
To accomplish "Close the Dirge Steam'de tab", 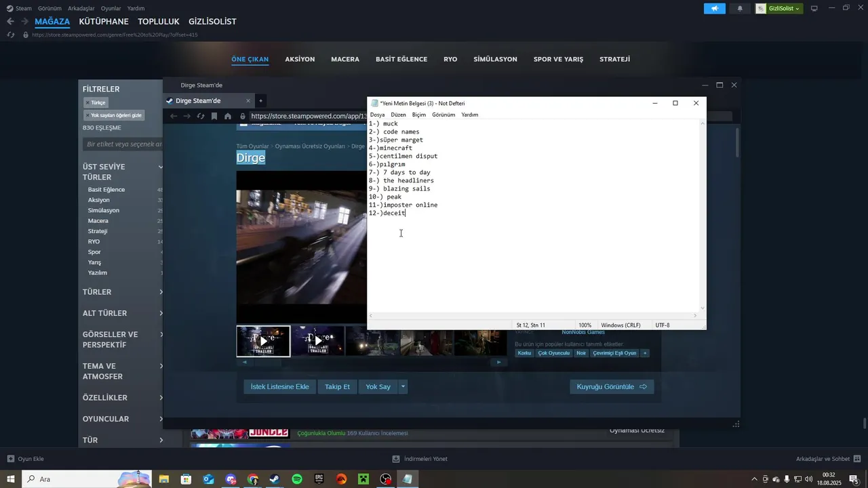I will (x=248, y=100).
